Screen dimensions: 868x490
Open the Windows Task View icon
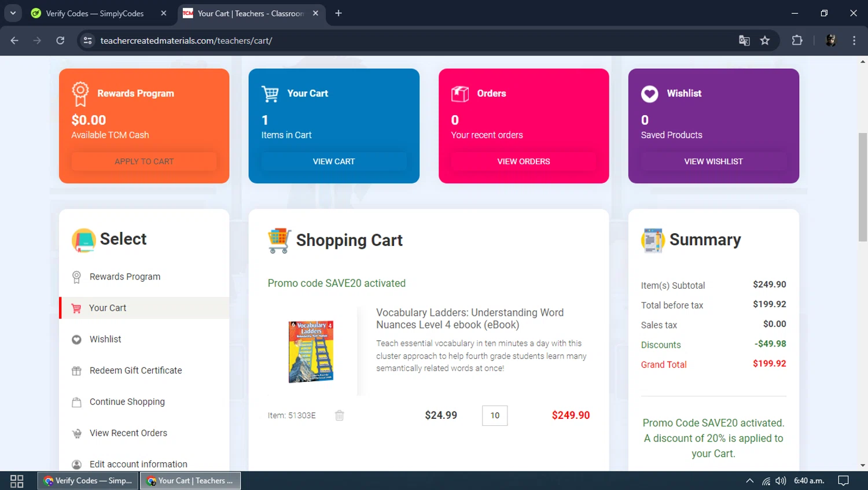17,481
